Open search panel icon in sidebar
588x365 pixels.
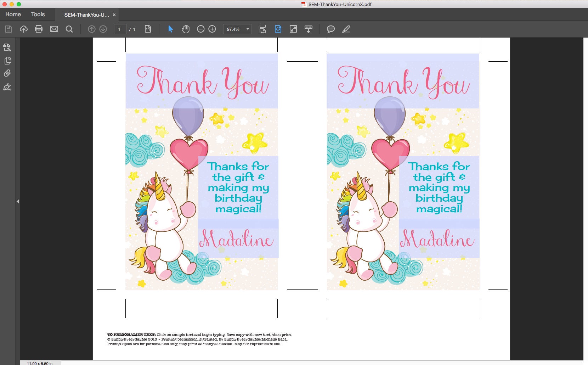click(7, 47)
